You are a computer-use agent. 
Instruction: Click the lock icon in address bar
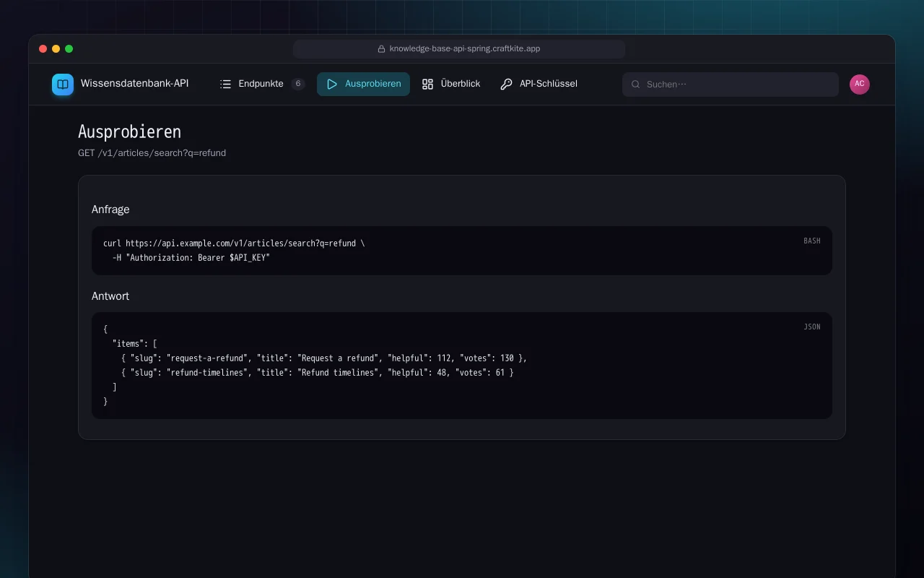[382, 49]
